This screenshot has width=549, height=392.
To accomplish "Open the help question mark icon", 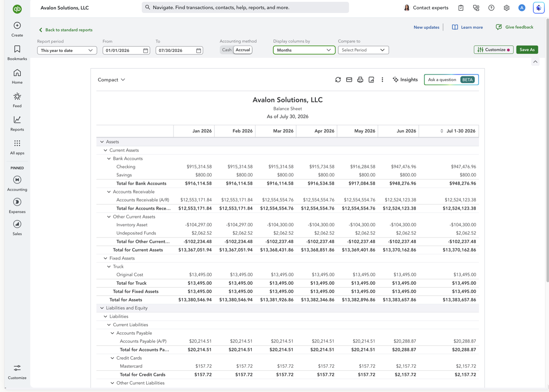I will pyautogui.click(x=491, y=8).
